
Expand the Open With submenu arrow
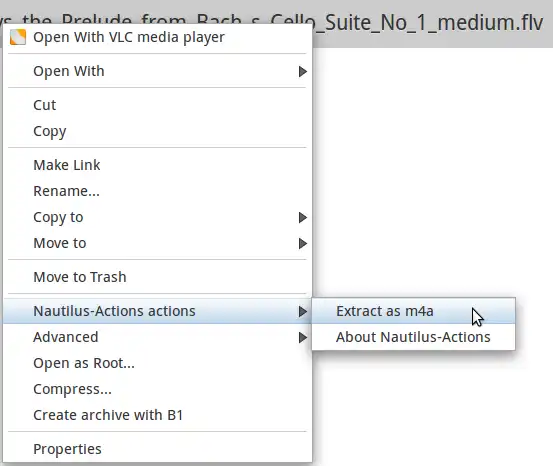pyautogui.click(x=303, y=72)
